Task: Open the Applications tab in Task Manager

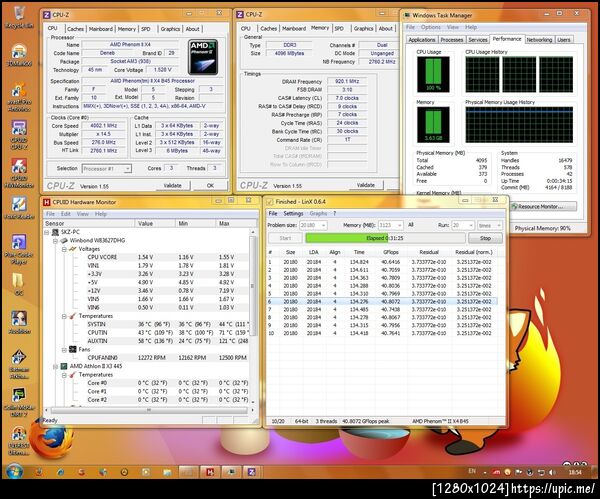Action: point(422,40)
